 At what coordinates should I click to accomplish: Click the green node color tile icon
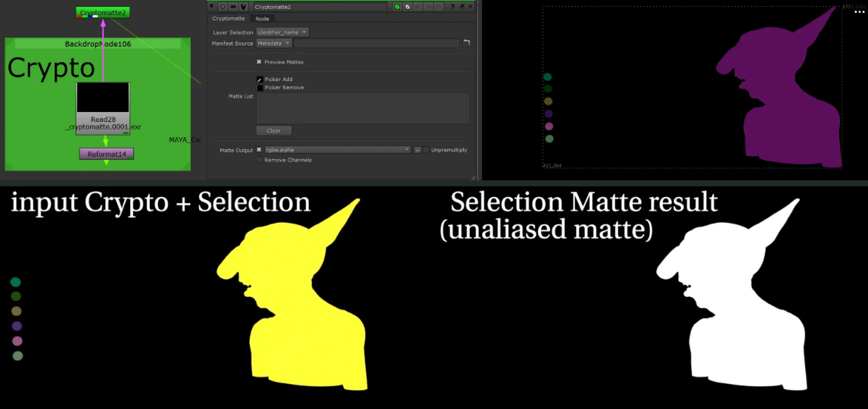coord(397,6)
